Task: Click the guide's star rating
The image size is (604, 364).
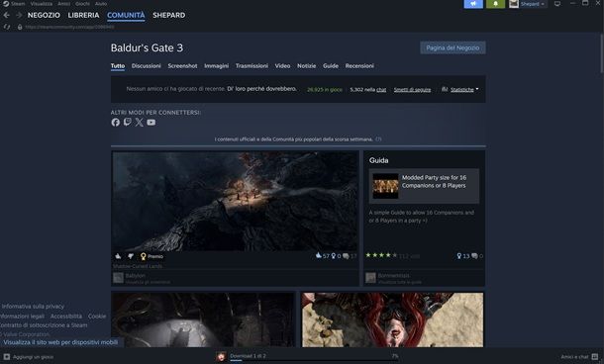Action: click(381, 255)
